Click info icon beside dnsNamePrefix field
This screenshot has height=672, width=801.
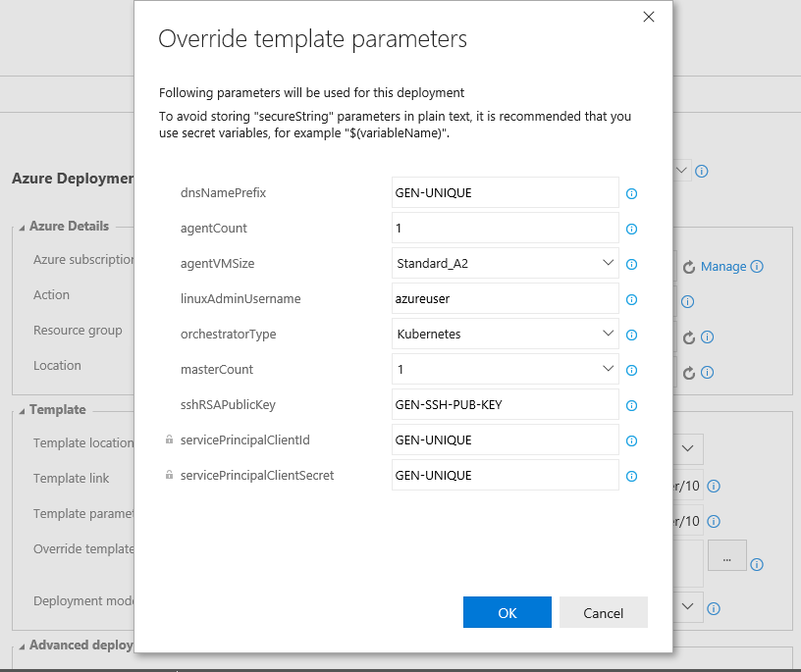click(631, 193)
